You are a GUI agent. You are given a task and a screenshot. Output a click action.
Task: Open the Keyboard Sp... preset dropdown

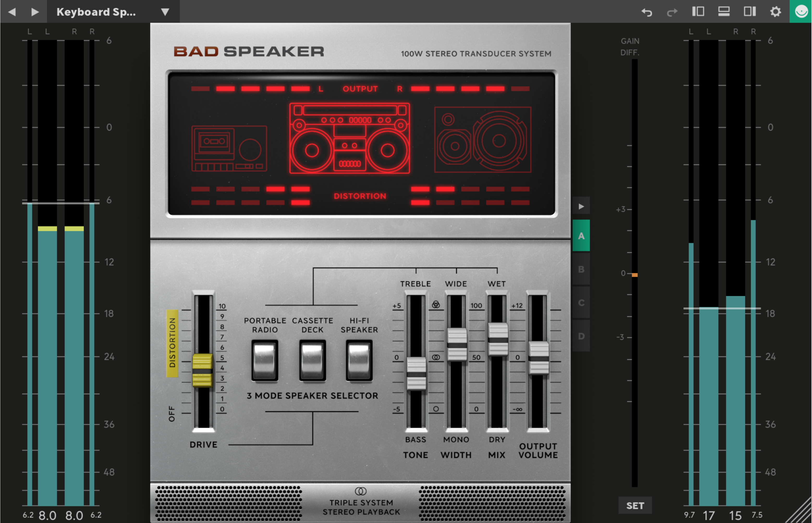click(x=165, y=12)
